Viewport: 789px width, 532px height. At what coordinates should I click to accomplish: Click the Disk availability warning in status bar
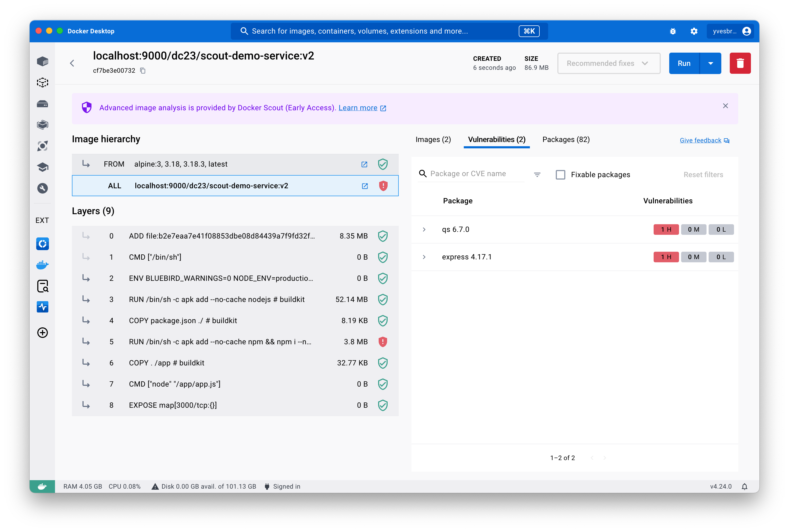(204, 487)
